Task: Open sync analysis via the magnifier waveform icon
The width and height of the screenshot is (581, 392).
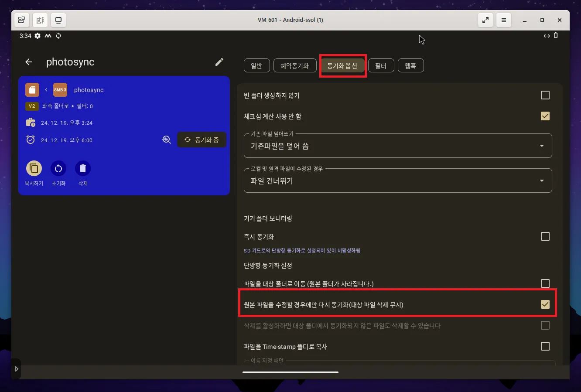Action: (166, 140)
